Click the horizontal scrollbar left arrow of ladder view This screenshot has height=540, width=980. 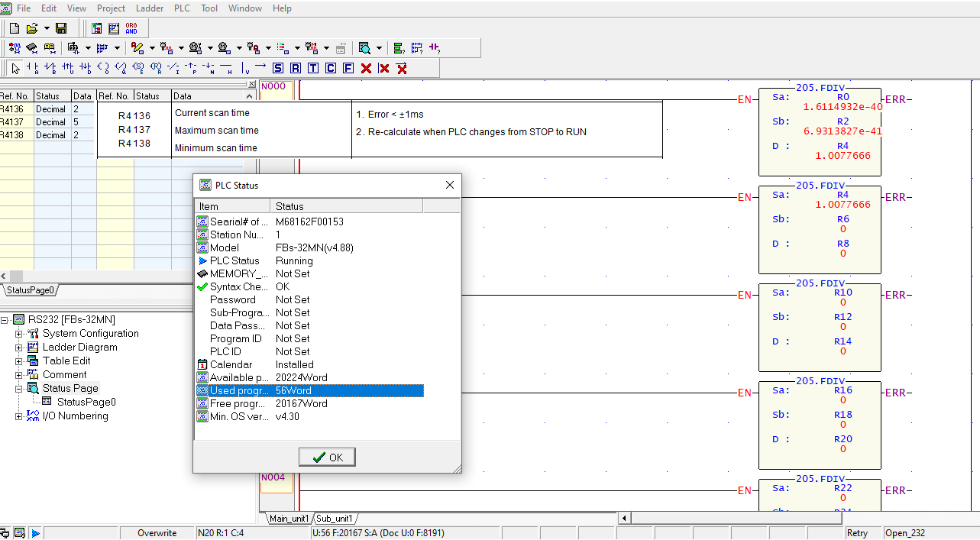tap(624, 519)
